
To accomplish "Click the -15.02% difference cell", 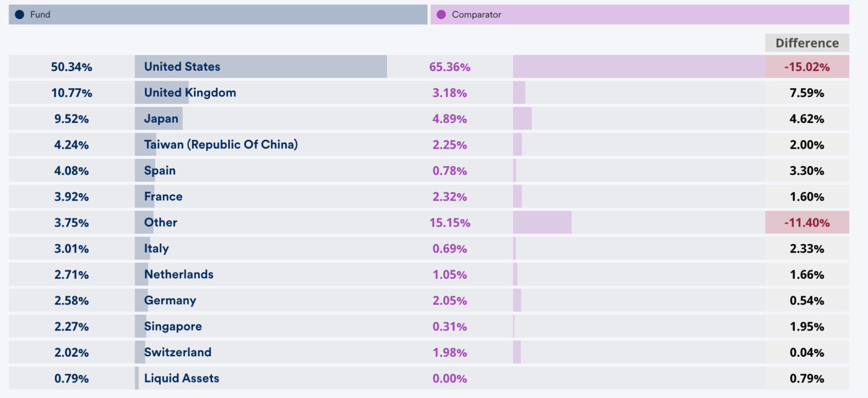I will pyautogui.click(x=807, y=67).
